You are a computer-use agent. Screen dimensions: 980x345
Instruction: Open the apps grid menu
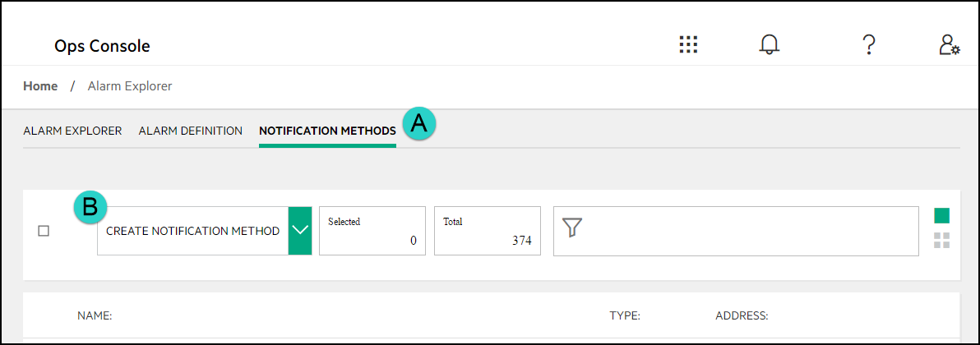pyautogui.click(x=688, y=45)
